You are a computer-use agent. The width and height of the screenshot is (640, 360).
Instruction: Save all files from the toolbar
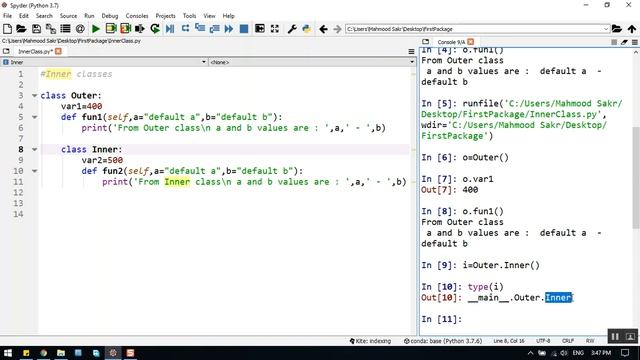point(51,29)
